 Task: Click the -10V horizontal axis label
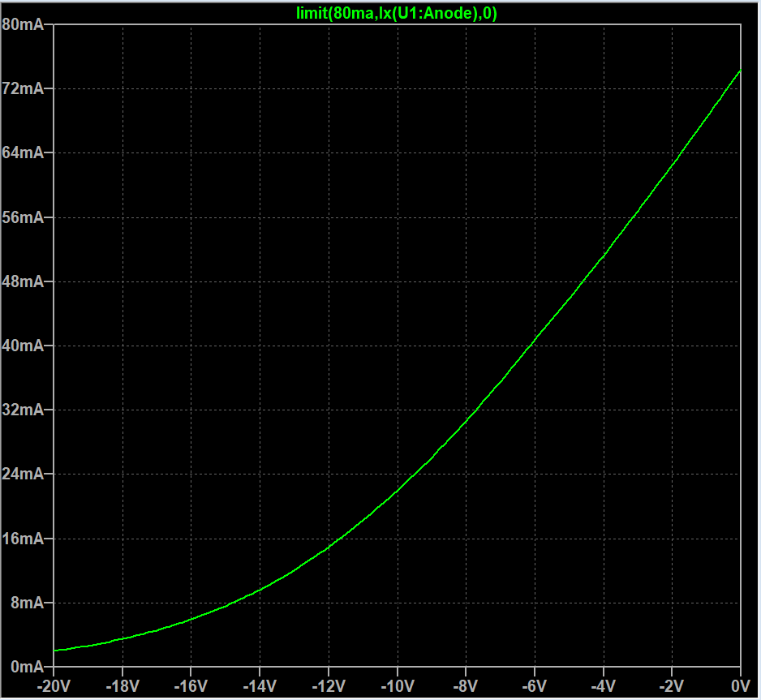(398, 686)
